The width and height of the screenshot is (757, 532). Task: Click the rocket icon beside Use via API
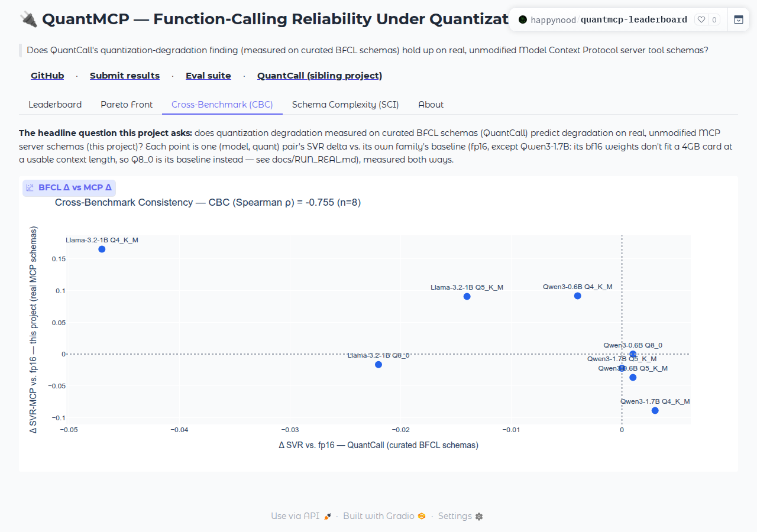(x=328, y=517)
